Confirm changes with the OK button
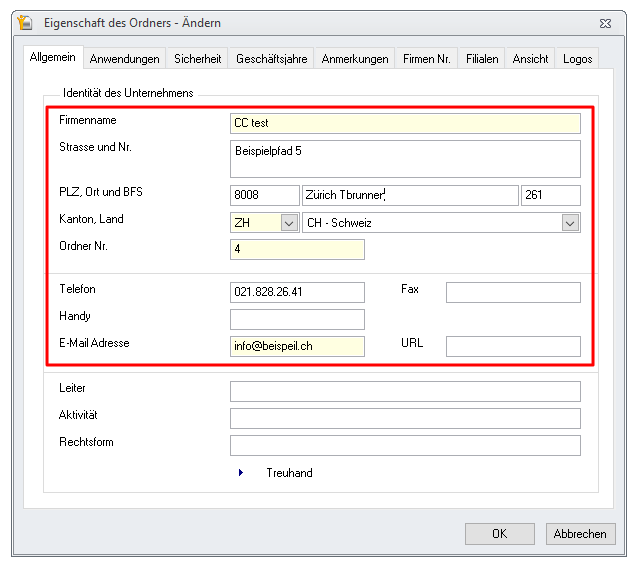This screenshot has height=565, width=633. 499,534
